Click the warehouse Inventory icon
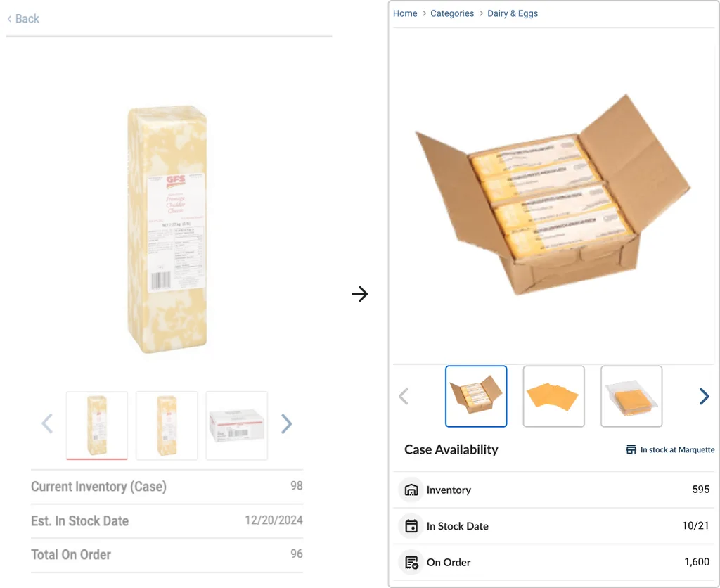This screenshot has height=588, width=720. pyautogui.click(x=411, y=490)
